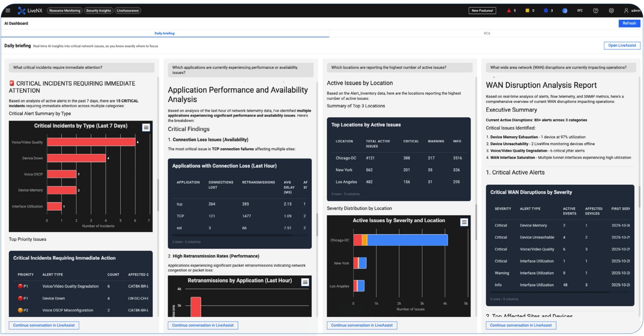This screenshot has height=336, width=644.
Task: Continue conversation in LiveAssist for WAN disruptions
Action: coord(521,325)
